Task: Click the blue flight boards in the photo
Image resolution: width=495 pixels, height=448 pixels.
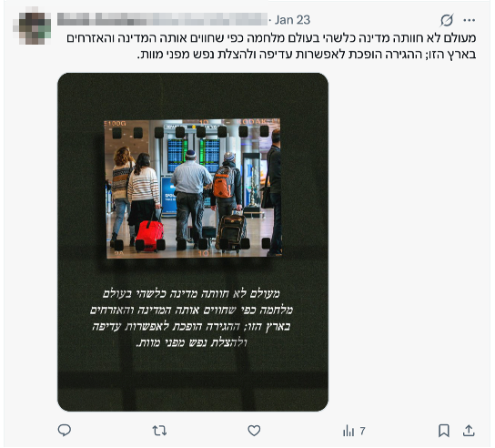Action: (193, 156)
